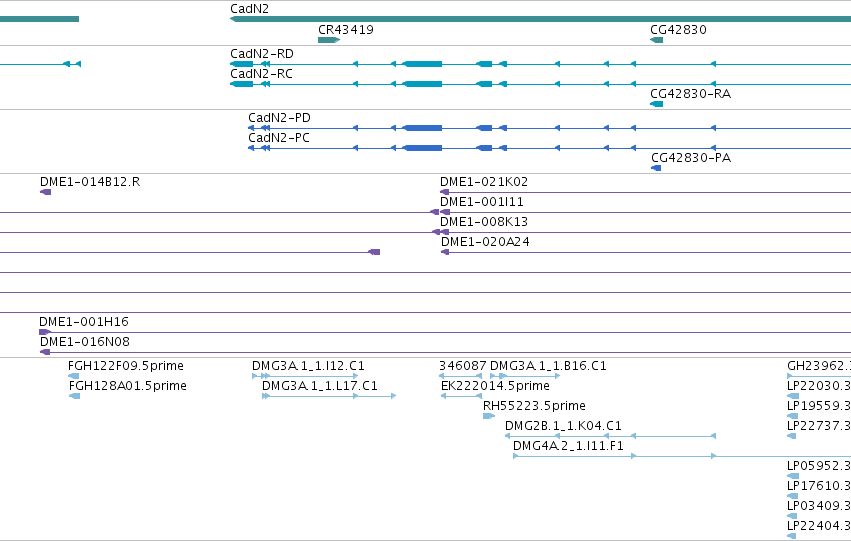The width and height of the screenshot is (851, 541).
Task: Click the LP22404 EST label
Action: coord(819,526)
